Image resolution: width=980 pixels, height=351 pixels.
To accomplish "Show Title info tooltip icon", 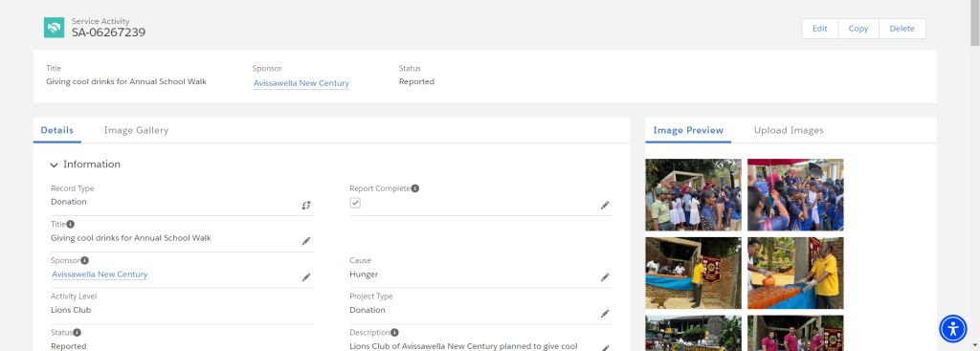I will (71, 224).
